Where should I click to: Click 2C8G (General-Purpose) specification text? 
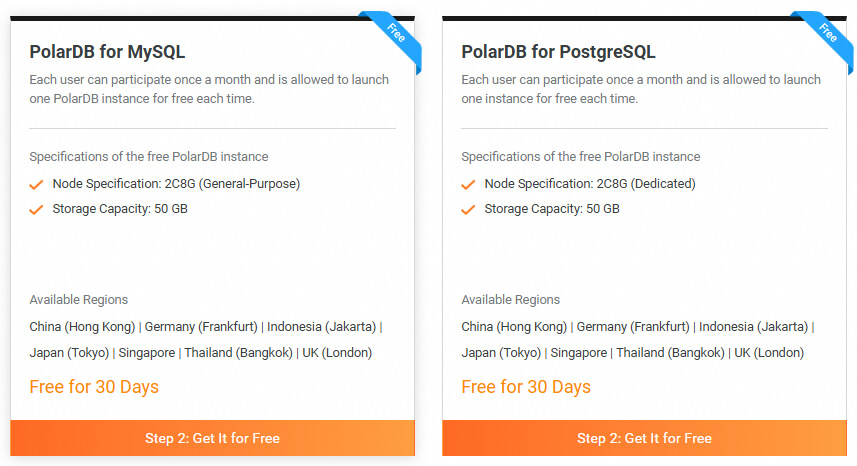click(x=232, y=184)
